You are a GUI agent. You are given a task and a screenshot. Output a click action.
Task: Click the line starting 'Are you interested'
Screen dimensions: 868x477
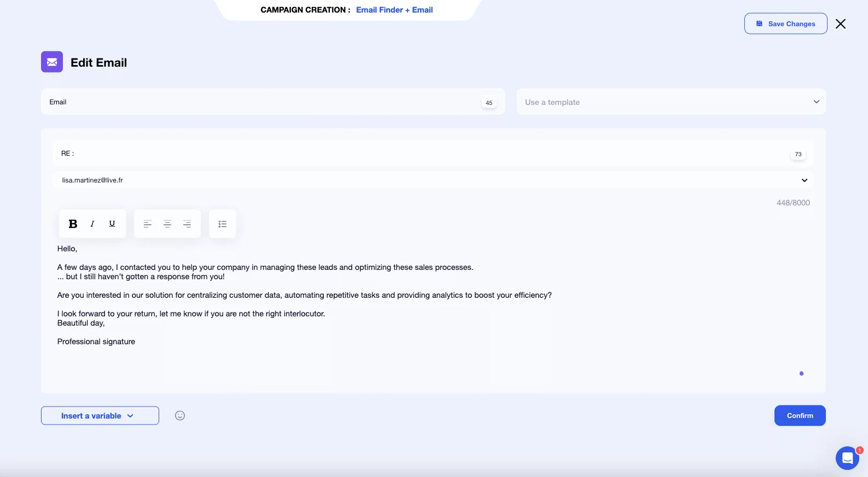305,296
